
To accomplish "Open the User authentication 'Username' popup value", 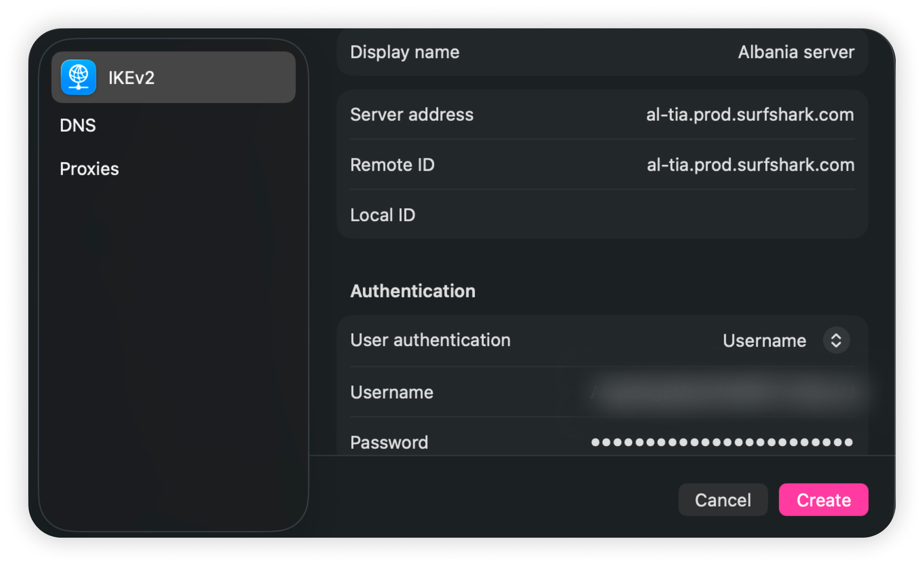I will pyautogui.click(x=764, y=341).
